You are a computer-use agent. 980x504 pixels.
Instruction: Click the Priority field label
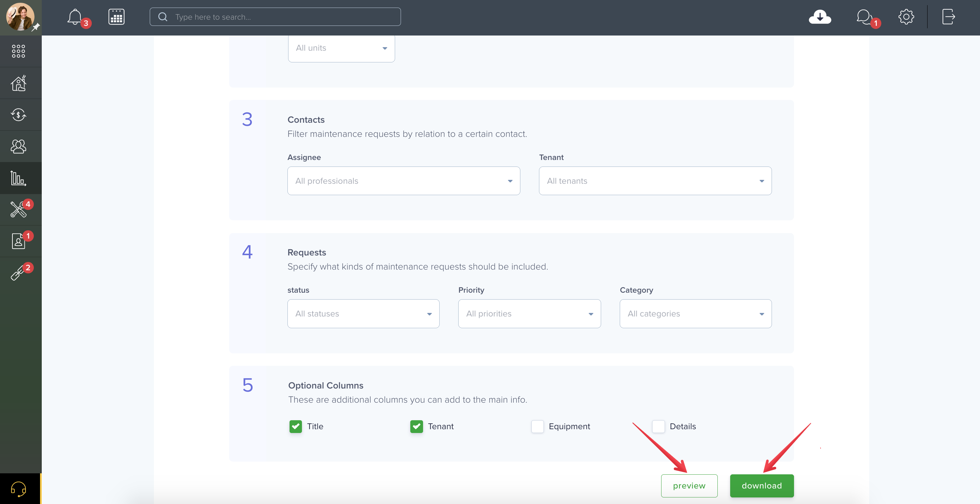pos(471,290)
